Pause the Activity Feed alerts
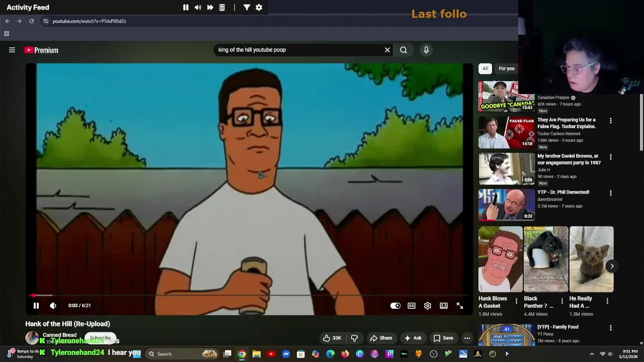644x362 pixels. (x=186, y=8)
